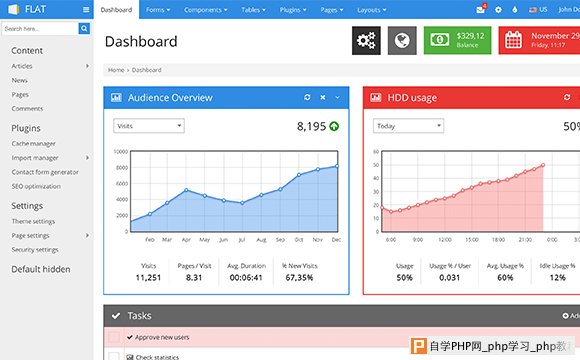
Task: Click the gray globe tile button
Action: pyautogui.click(x=402, y=40)
